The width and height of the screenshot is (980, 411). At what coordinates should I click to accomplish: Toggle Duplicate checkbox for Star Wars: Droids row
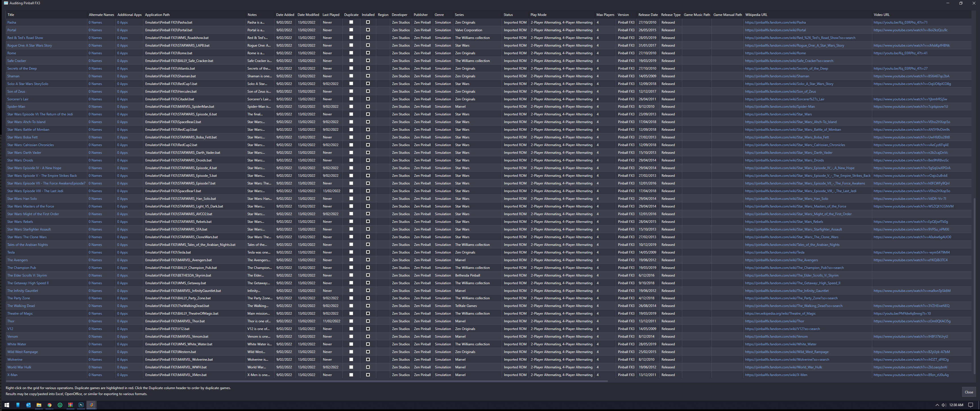pos(351,160)
